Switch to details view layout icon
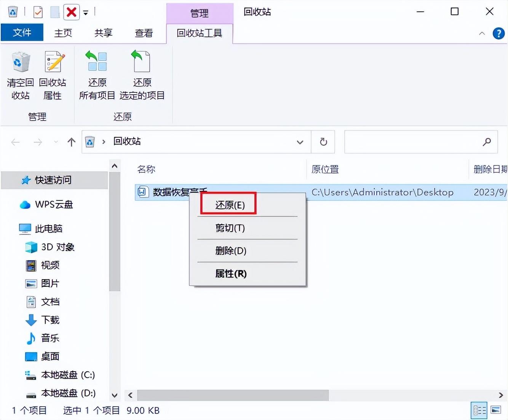This screenshot has width=508, height=420. (479, 410)
